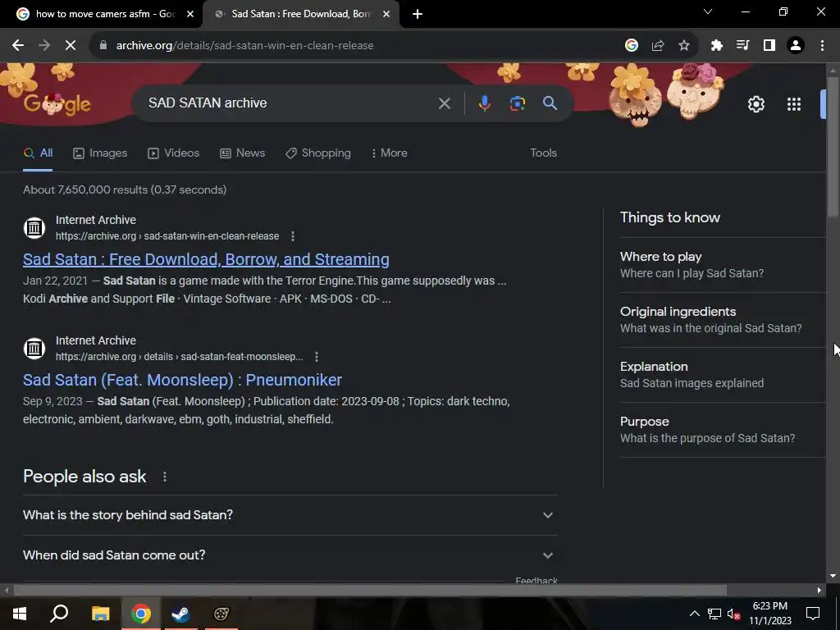Click the Google Doodle logo

57,104
